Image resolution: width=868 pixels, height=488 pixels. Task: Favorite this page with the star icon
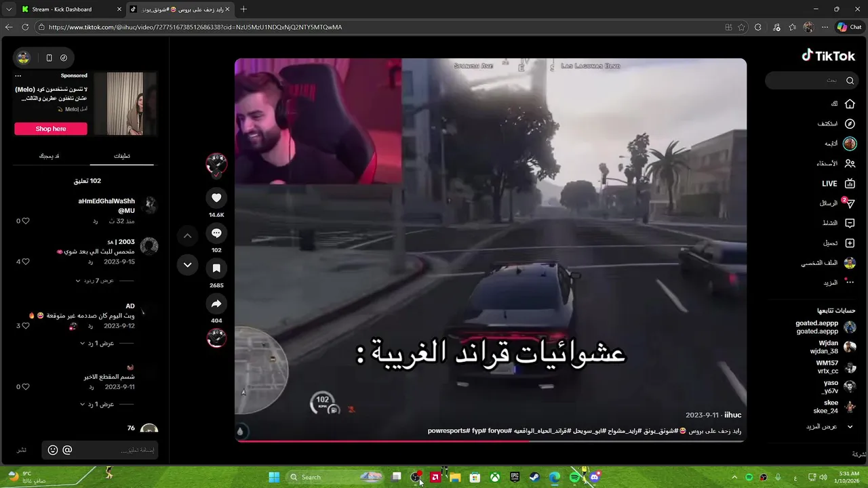pyautogui.click(x=741, y=27)
